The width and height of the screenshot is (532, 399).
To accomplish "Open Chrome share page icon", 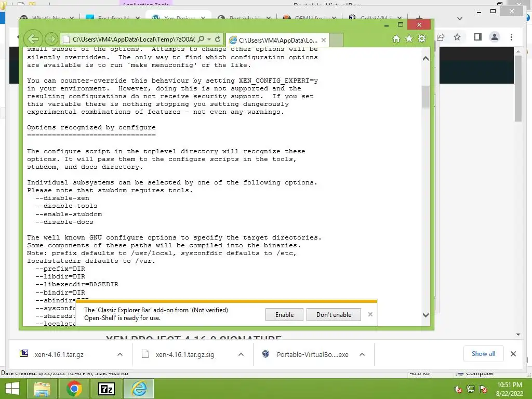I will tap(441, 37).
